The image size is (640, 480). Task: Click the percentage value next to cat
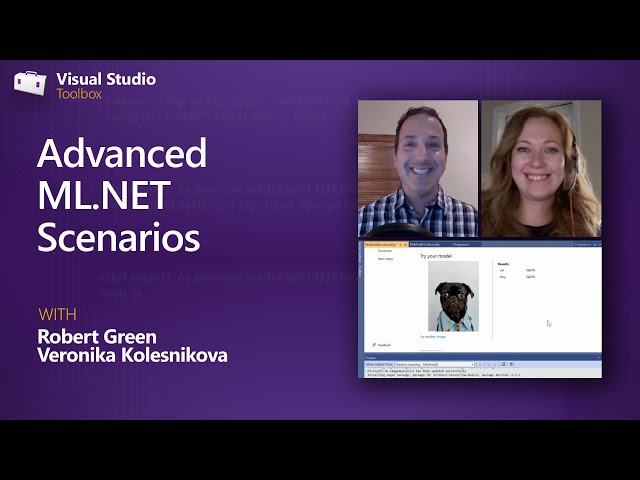coord(530,270)
